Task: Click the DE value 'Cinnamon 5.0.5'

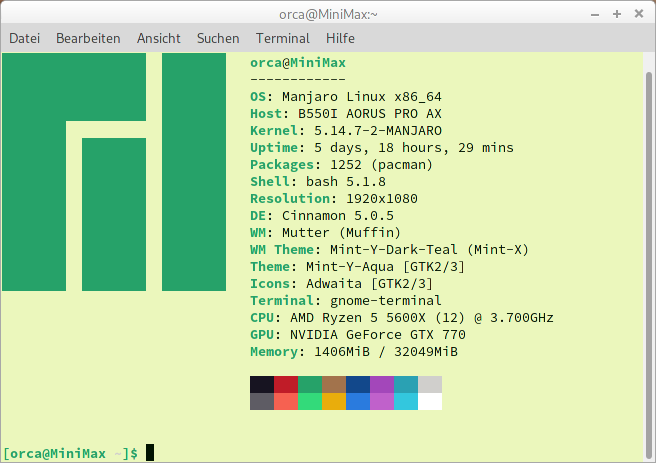Action: click(338, 216)
